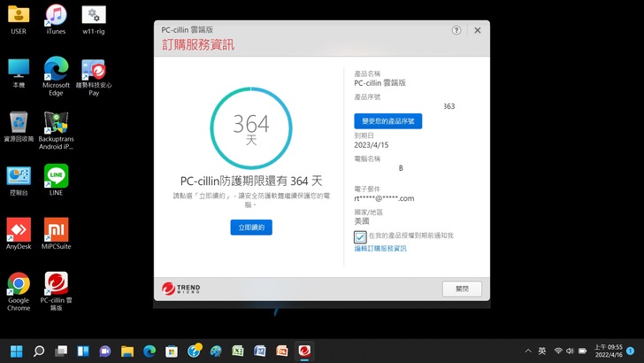Image resolution: width=644 pixels, height=363 pixels.
Task: Launch iTunes from the desktop
Action: 56,19
